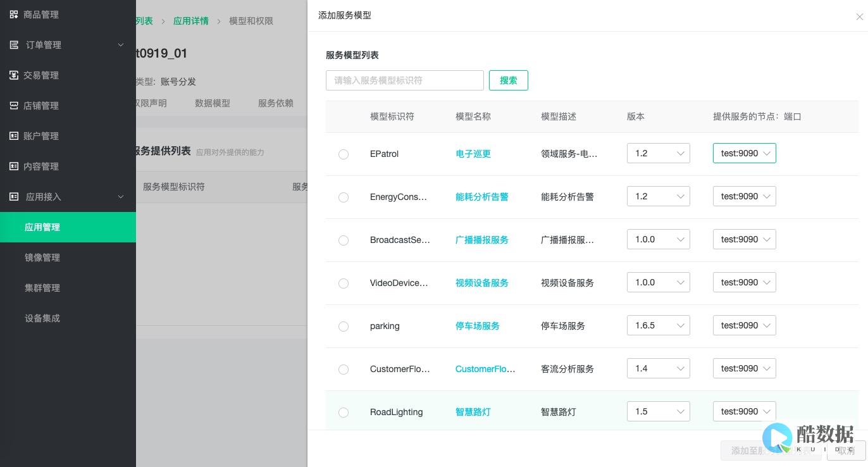Select the EPatrol radio button
868x467 pixels.
click(344, 154)
